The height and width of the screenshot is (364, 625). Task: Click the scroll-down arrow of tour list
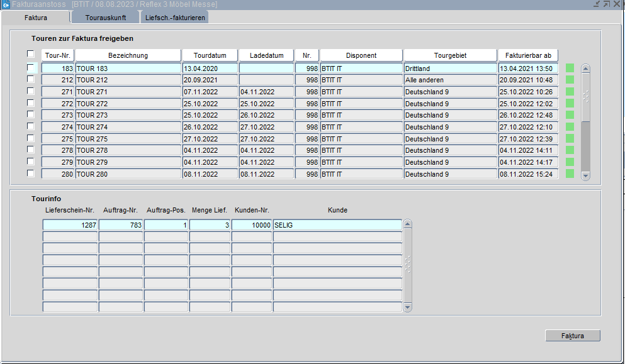tap(585, 176)
